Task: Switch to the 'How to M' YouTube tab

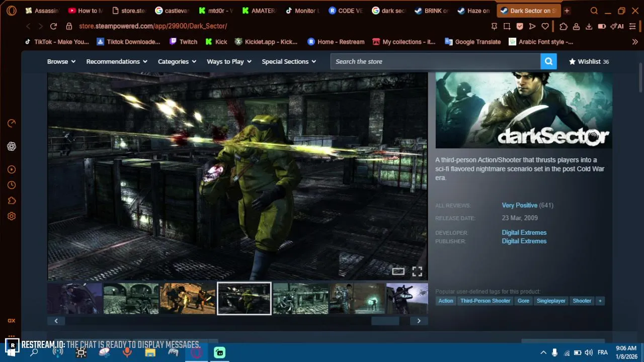Action: pyautogui.click(x=85, y=11)
